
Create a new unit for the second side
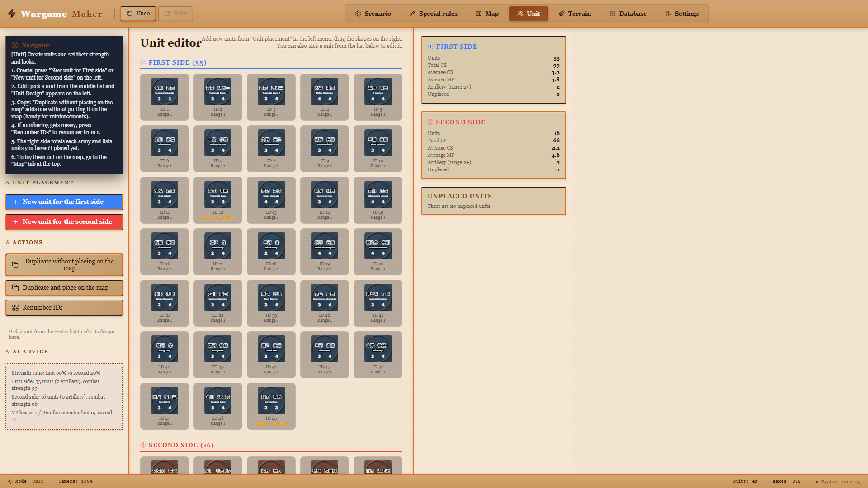pyautogui.click(x=64, y=222)
